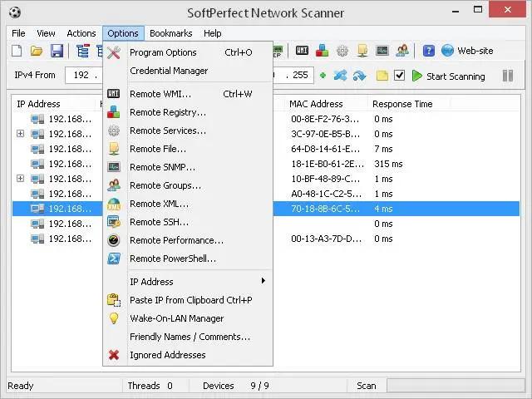532x399 pixels.
Task: Close the Options menu via its title
Action: tap(123, 33)
